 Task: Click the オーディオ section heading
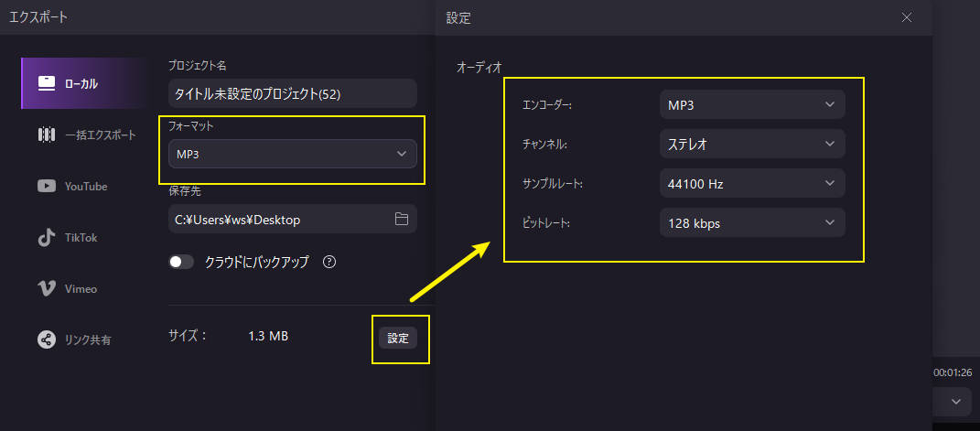[x=479, y=67]
